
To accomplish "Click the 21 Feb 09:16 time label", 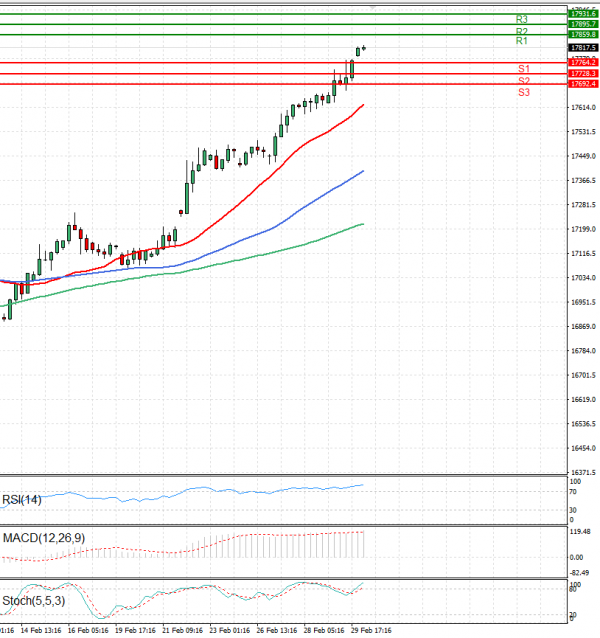I will tap(182, 630).
